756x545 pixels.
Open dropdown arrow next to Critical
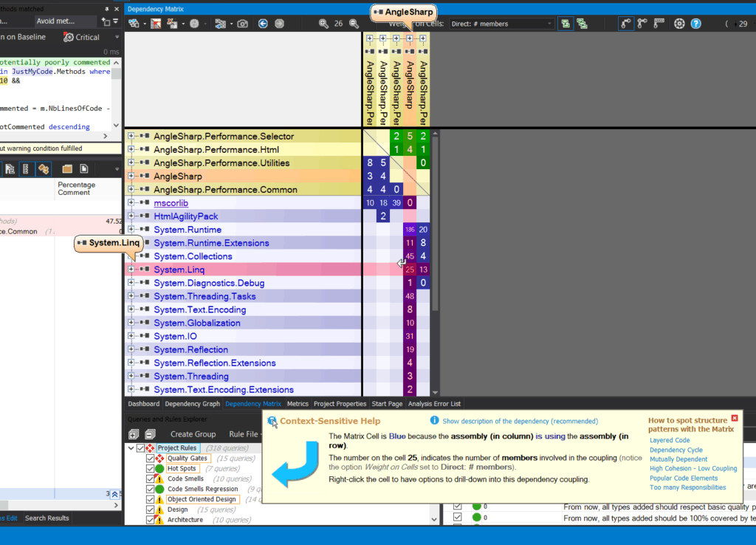117,37
